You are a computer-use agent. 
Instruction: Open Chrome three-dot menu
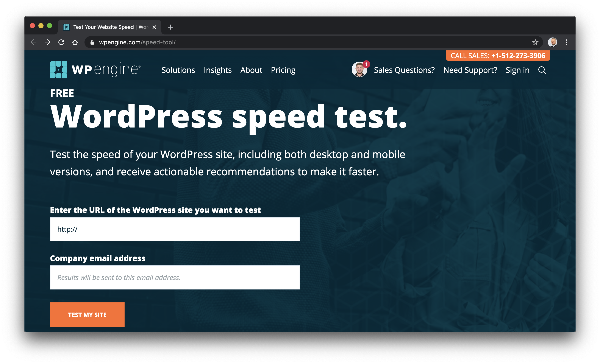point(566,42)
